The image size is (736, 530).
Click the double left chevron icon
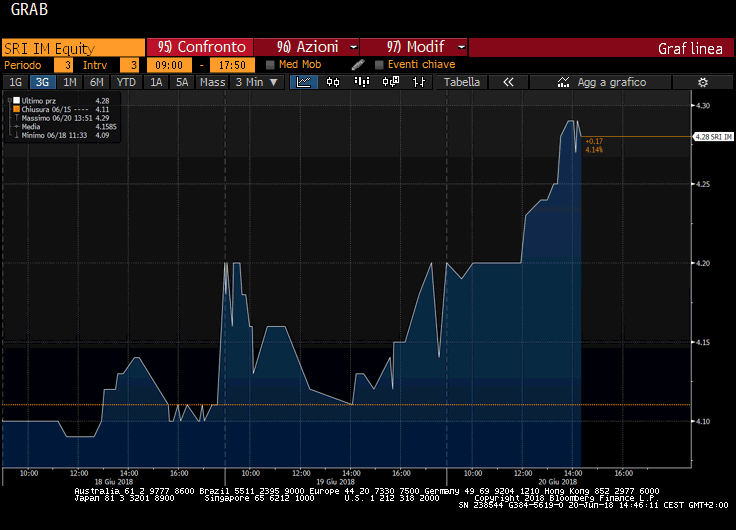coord(508,82)
